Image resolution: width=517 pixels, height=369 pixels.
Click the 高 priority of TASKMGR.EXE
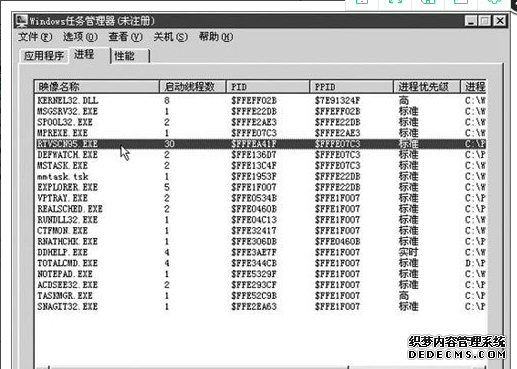coord(404,296)
